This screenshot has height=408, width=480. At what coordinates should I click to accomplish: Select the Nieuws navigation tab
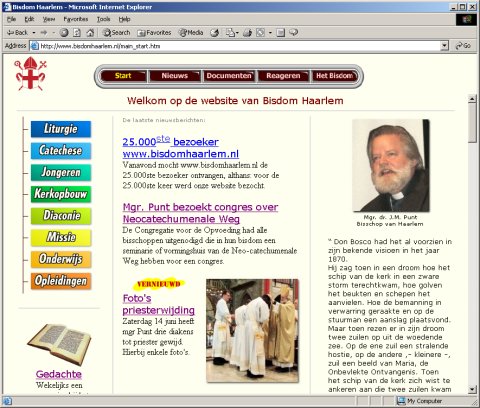(175, 76)
